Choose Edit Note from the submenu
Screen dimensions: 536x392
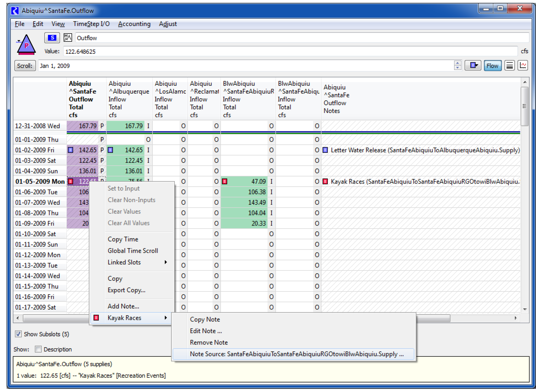206,331
